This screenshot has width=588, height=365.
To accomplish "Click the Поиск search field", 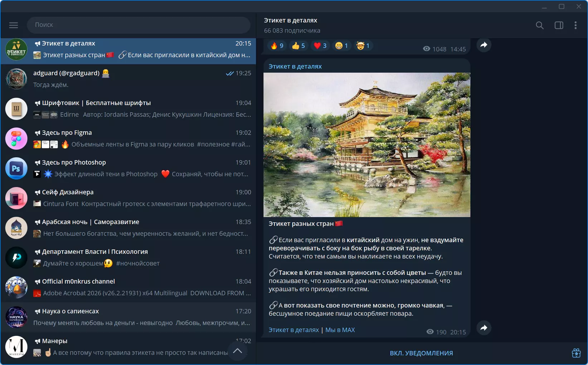I will 139,25.
